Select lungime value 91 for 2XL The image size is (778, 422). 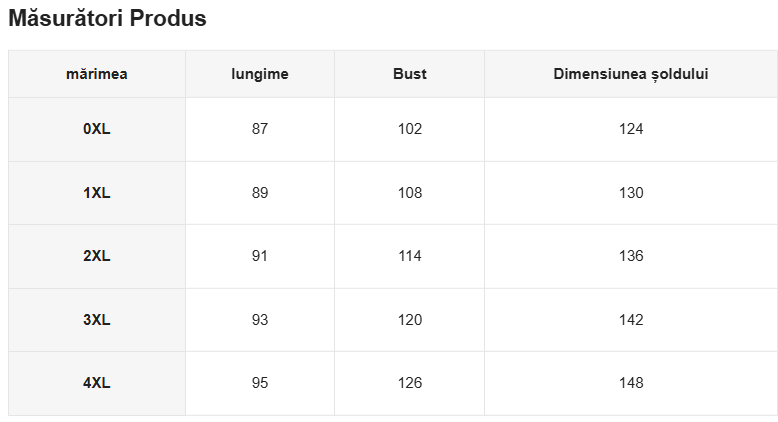260,256
